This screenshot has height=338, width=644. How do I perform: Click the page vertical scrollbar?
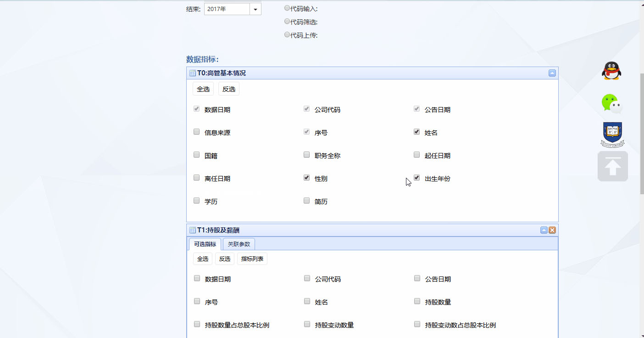click(642, 133)
